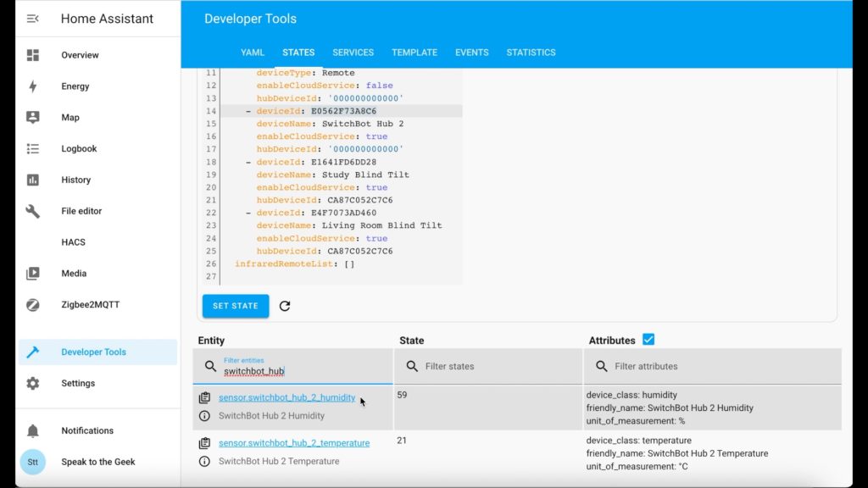Click the enableCloudService false line
Image resolution: width=868 pixels, height=488 pixels.
point(325,86)
